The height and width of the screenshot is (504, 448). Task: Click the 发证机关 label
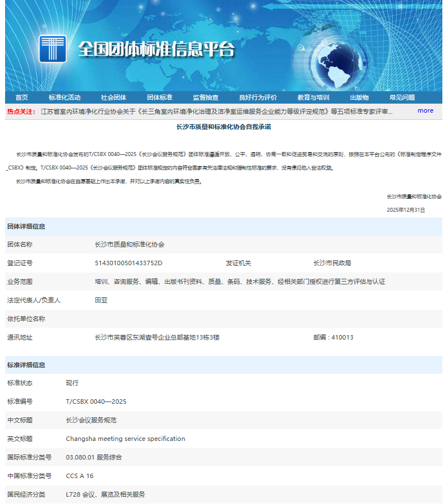238,263
